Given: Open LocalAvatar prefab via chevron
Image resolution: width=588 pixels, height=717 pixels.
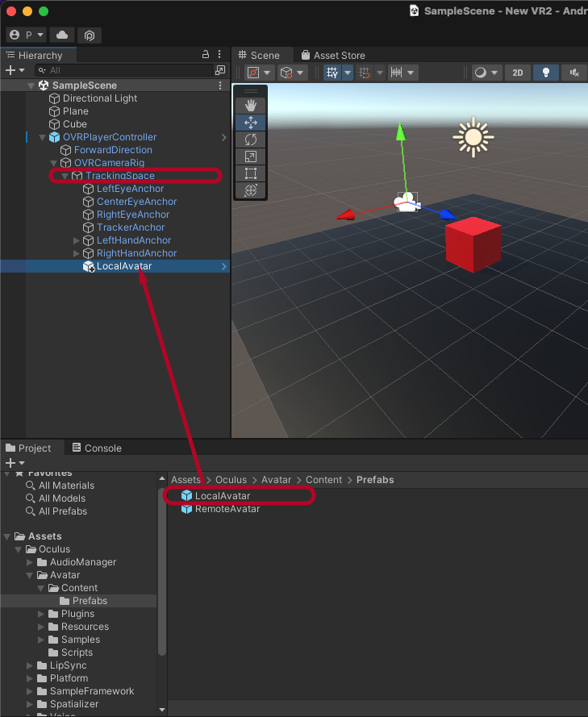Looking at the screenshot, I should tap(223, 266).
